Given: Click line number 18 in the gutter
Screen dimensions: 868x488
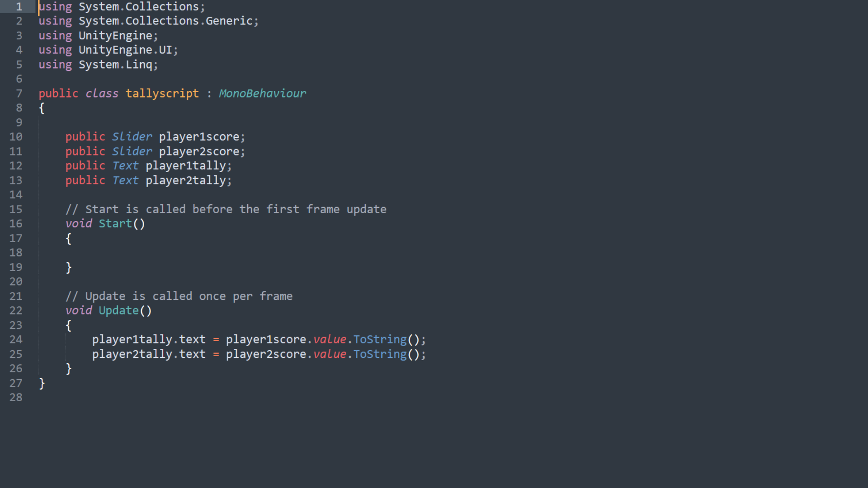Looking at the screenshot, I should [x=16, y=253].
